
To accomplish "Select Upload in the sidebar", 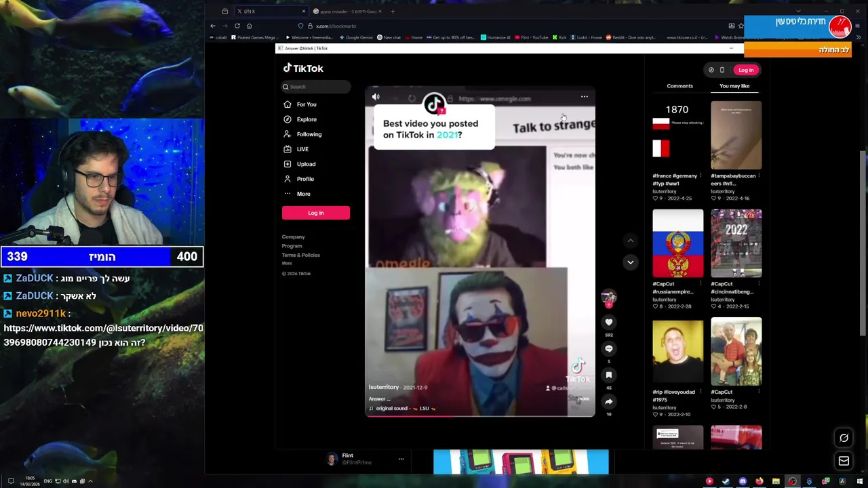I will click(x=306, y=164).
